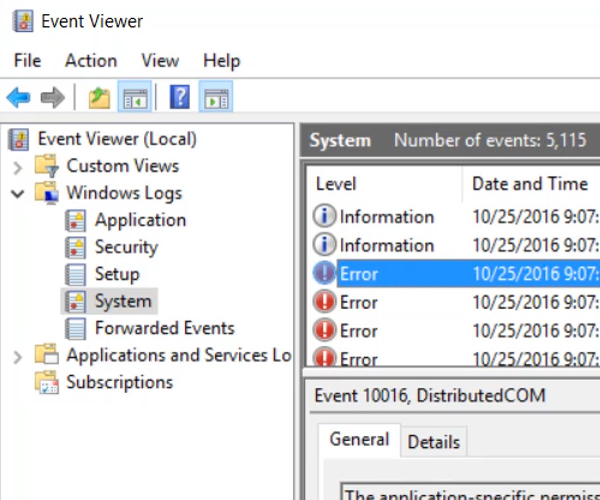Viewport: 600px width, 500px height.
Task: Click the date of the first Information event
Action: [x=536, y=217]
